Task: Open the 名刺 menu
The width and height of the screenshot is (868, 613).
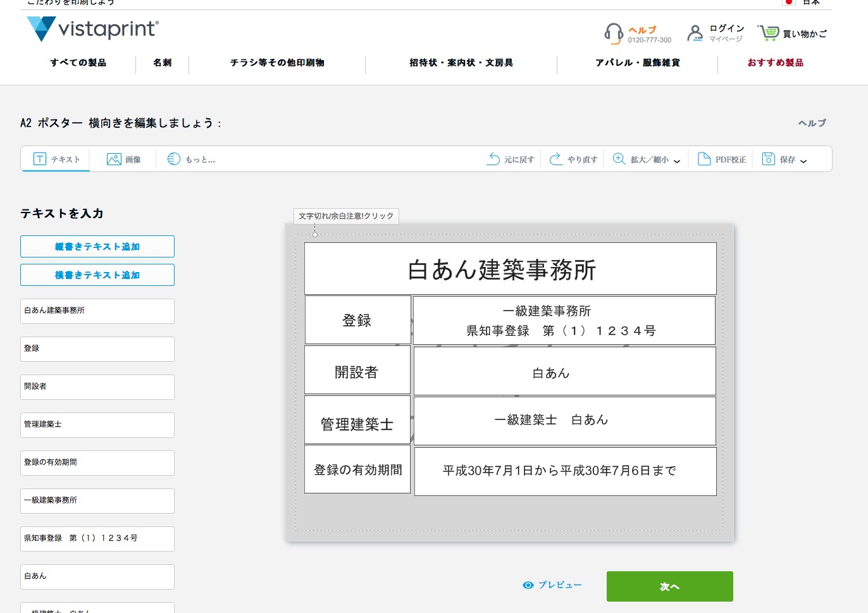Action: tap(162, 63)
